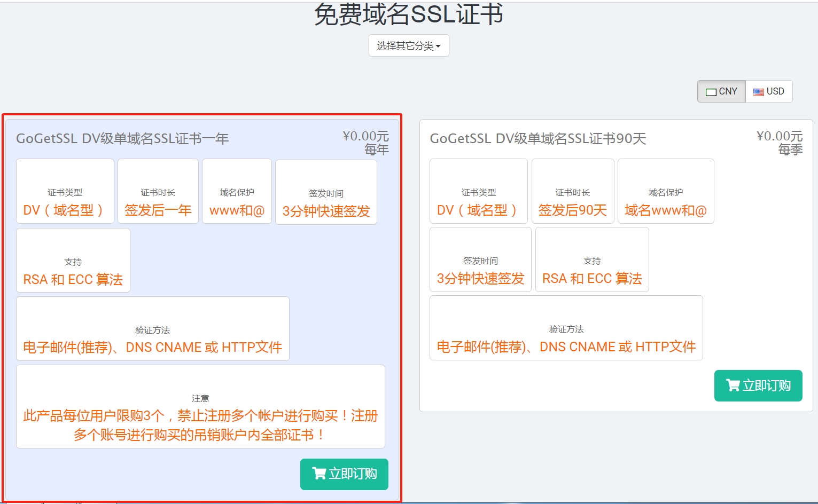The height and width of the screenshot is (504, 818).
Task: Switch currency to CNY
Action: (x=721, y=91)
